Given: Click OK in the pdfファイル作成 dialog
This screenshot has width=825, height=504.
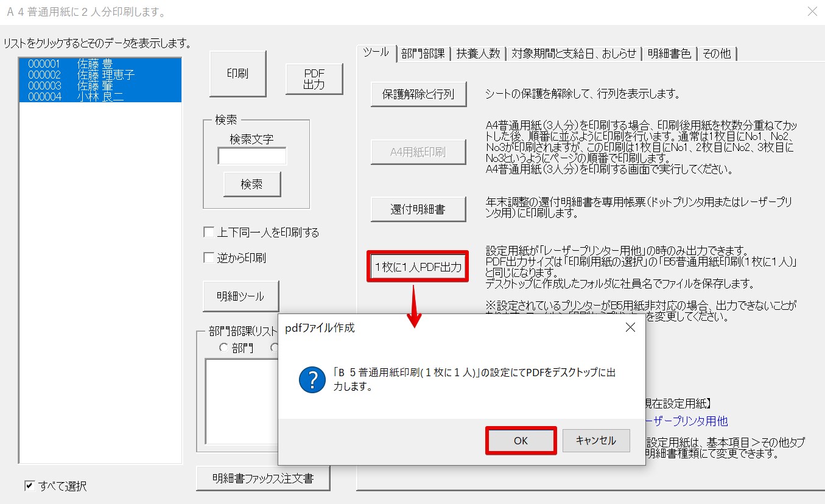Looking at the screenshot, I should (521, 441).
